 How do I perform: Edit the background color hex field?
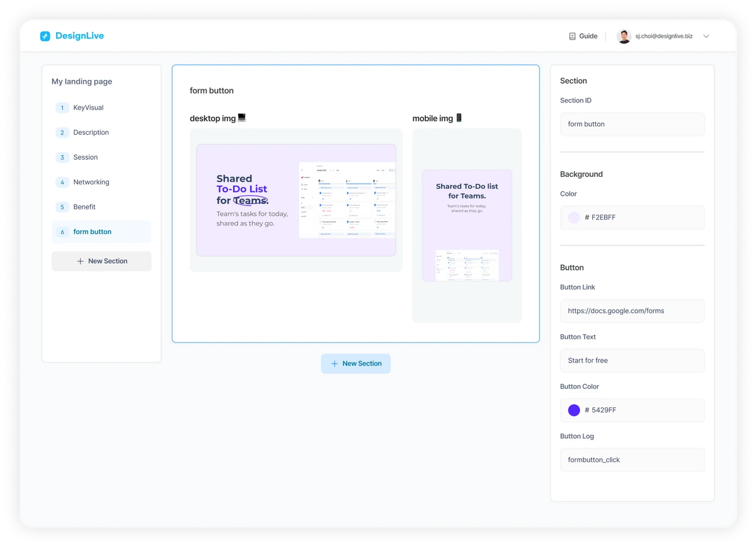pyautogui.click(x=633, y=218)
